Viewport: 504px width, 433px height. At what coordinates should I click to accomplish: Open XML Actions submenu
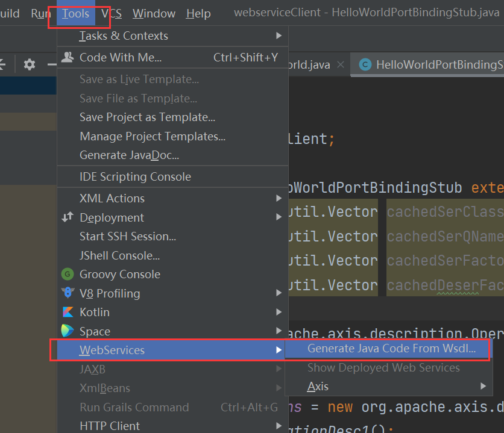click(172, 198)
